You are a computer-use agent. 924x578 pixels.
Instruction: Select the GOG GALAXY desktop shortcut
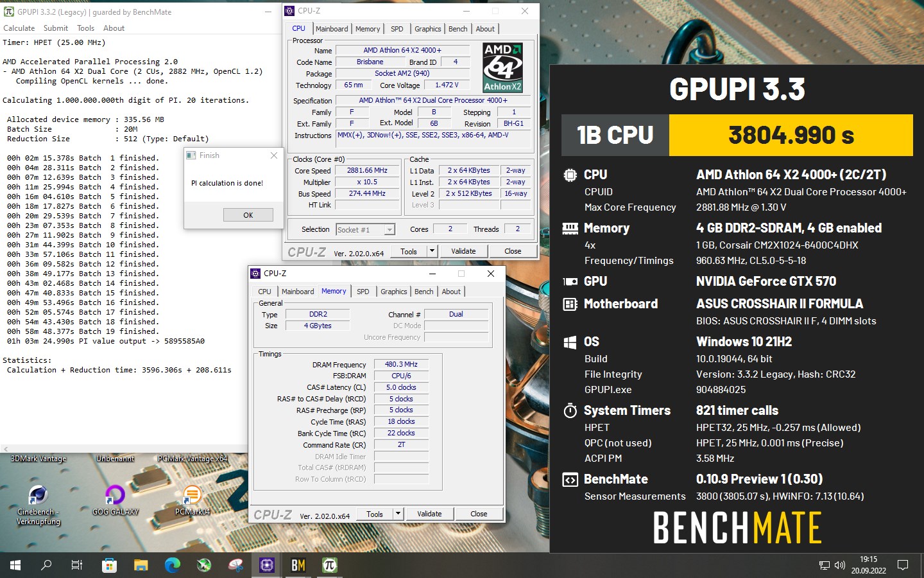116,500
